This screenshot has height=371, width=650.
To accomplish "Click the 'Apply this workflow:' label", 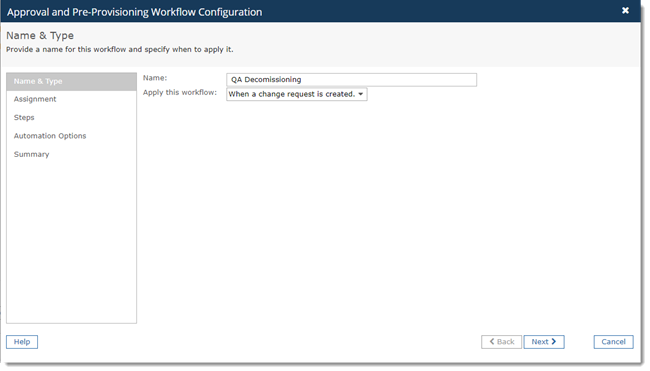I will click(x=180, y=92).
